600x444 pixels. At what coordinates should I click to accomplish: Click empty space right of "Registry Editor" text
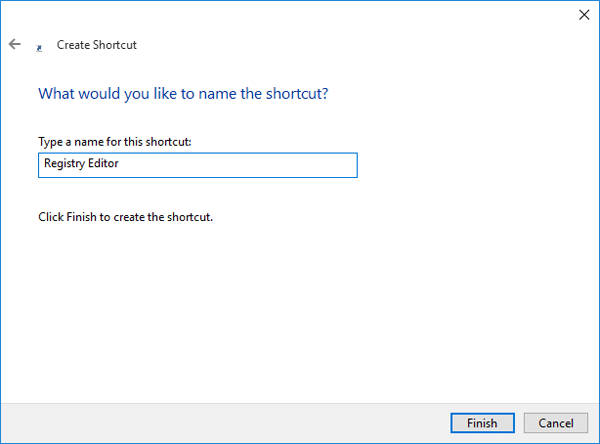240,165
